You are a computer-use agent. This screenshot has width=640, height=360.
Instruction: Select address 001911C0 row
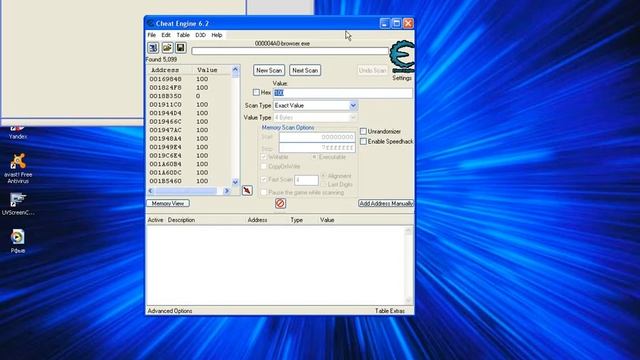pos(189,105)
